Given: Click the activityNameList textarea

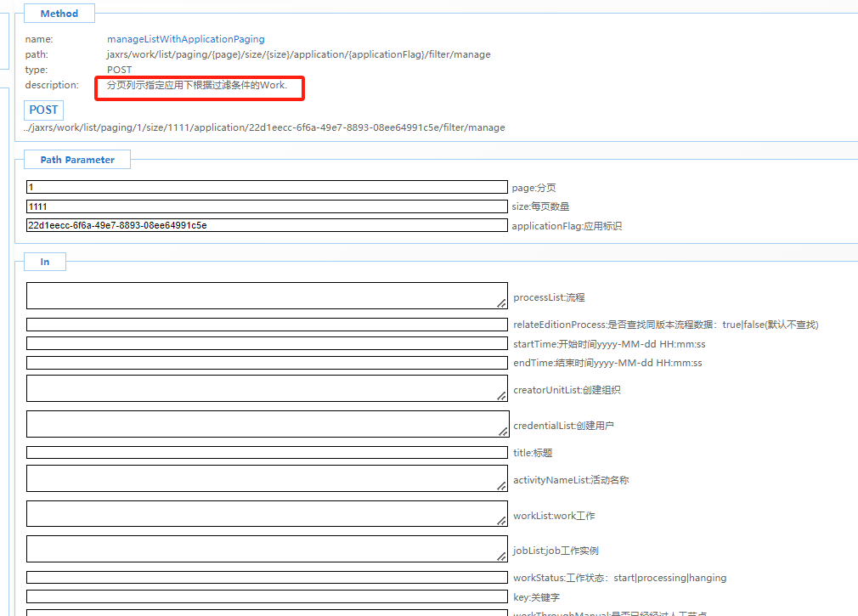Looking at the screenshot, I should click(267, 478).
